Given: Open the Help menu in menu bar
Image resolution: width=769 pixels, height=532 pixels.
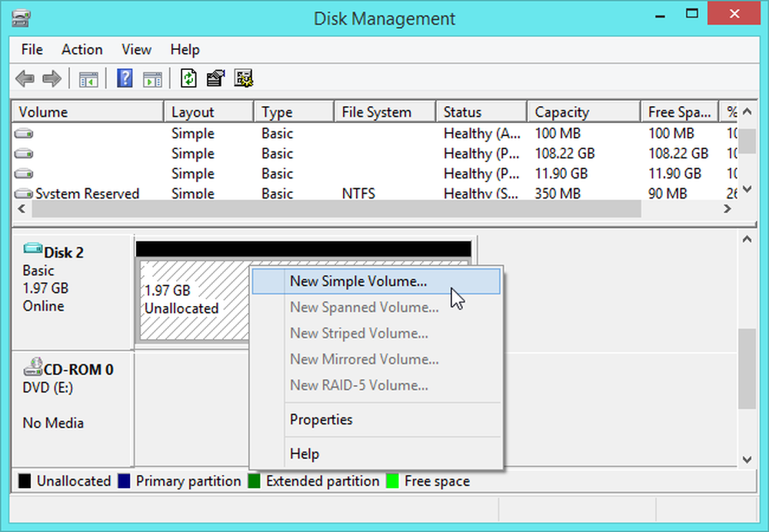Looking at the screenshot, I should point(185,49).
